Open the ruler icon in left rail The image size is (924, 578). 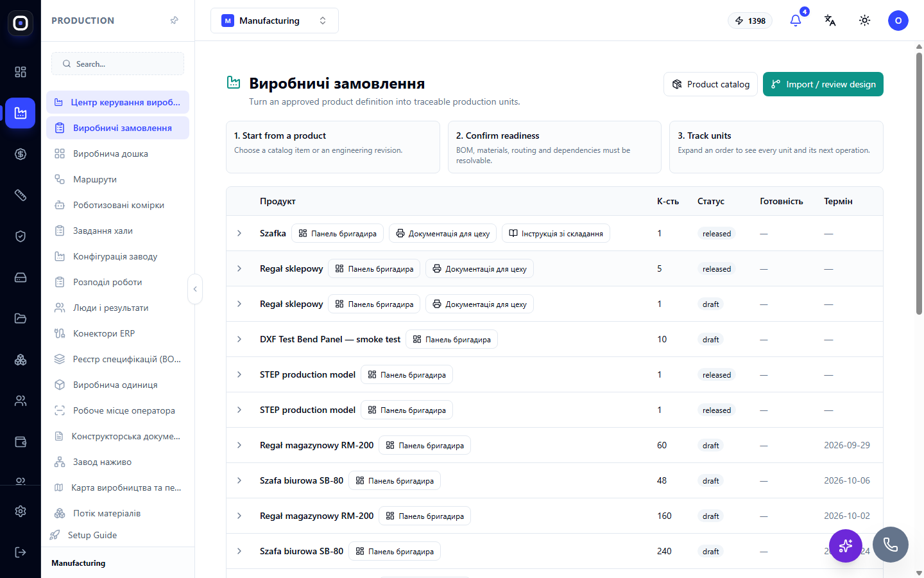[21, 195]
